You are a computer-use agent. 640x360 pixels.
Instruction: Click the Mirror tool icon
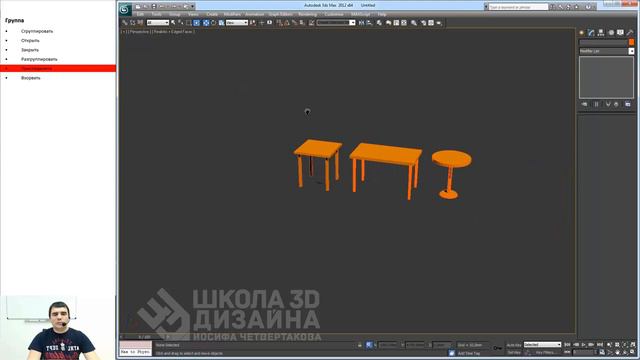tap(361, 23)
